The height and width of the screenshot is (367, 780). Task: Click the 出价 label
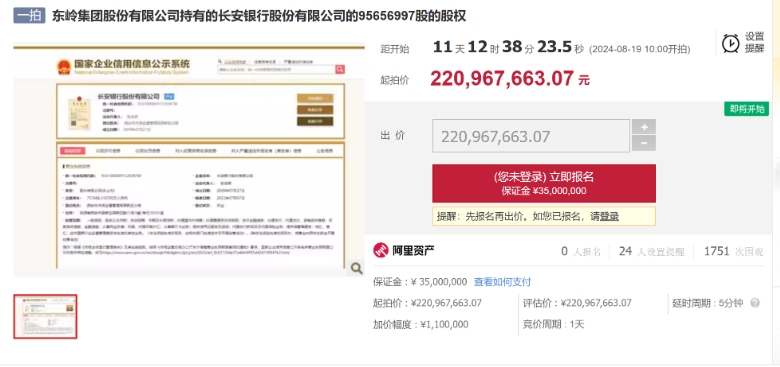[x=393, y=136]
